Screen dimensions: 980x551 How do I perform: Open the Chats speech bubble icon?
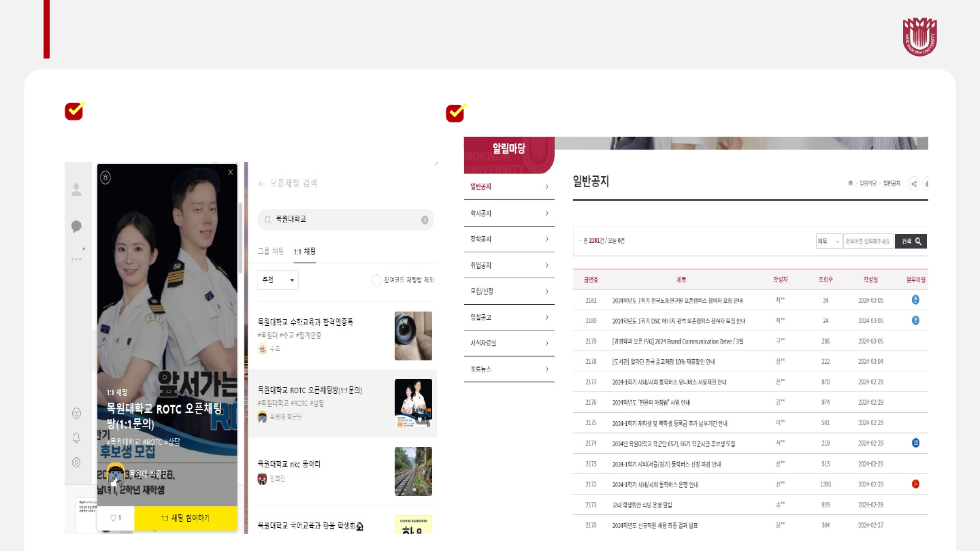pos(76,227)
